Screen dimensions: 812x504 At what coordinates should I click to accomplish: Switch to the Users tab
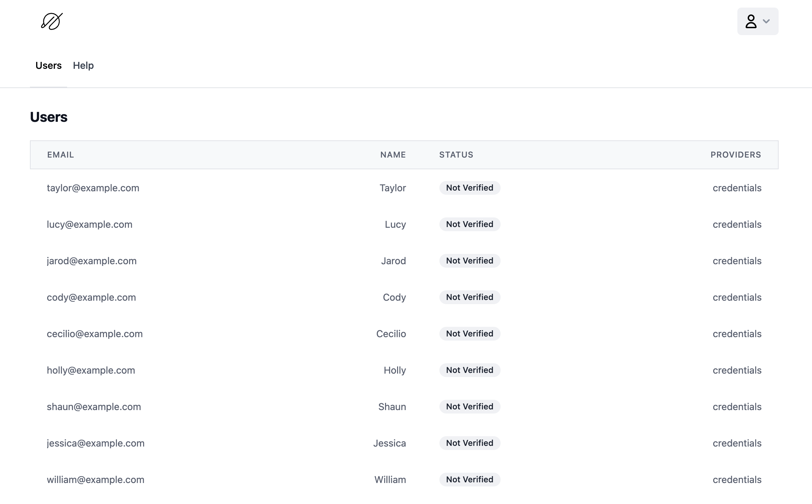[x=49, y=65]
